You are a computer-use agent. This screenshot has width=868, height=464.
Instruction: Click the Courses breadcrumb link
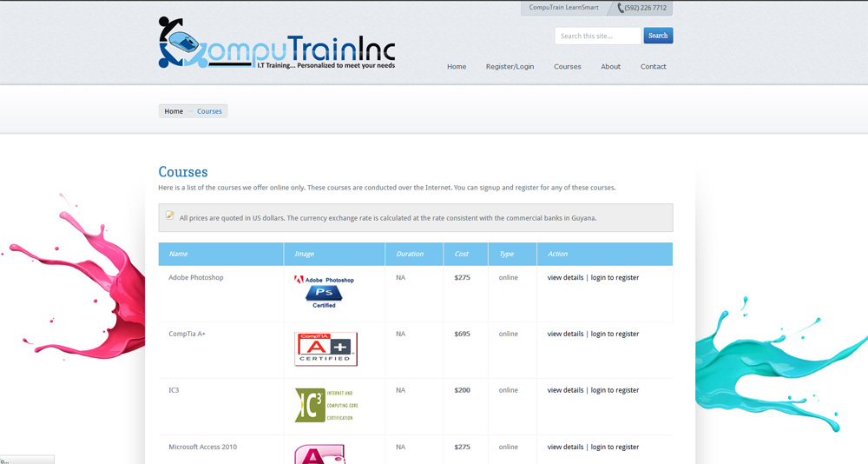click(x=209, y=111)
